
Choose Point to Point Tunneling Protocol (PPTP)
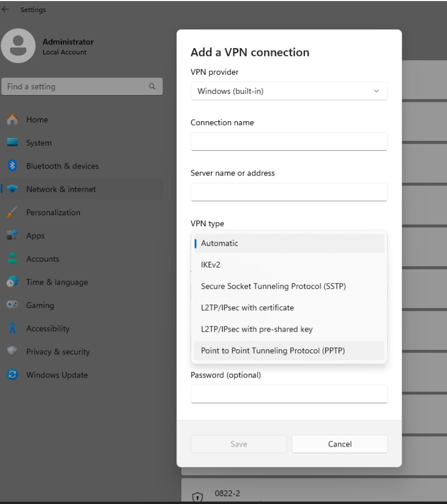pyautogui.click(x=289, y=350)
